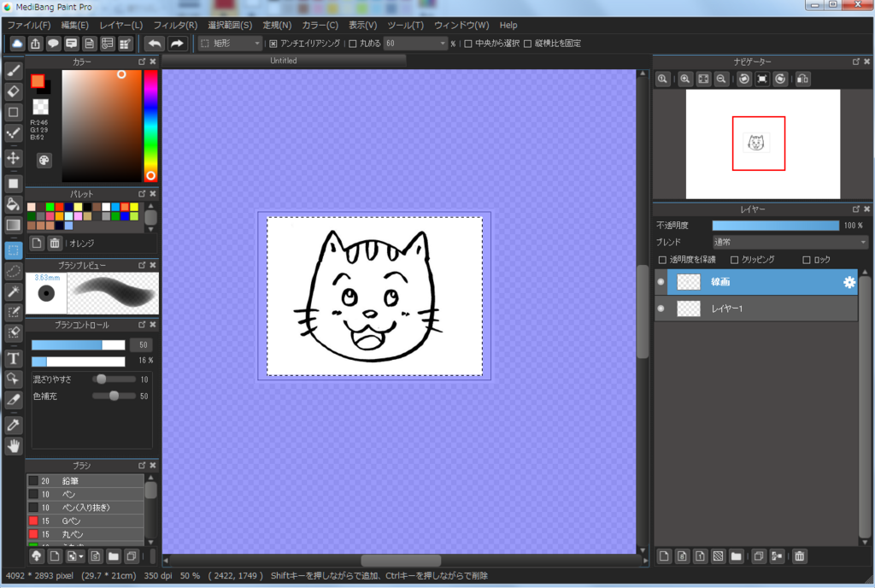Image resolution: width=875 pixels, height=588 pixels.
Task: Open the レイヤー(L) menu
Action: point(121,25)
